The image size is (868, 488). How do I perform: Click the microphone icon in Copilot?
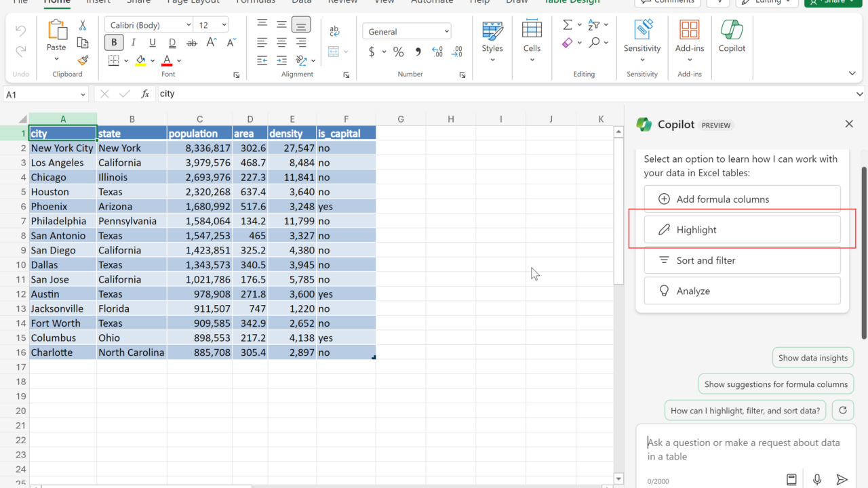pyautogui.click(x=817, y=480)
